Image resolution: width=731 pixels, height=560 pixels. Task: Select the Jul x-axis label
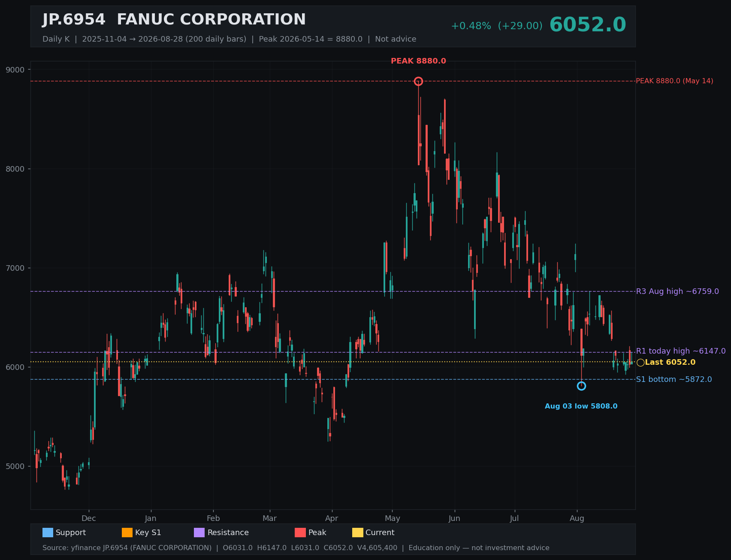click(514, 518)
